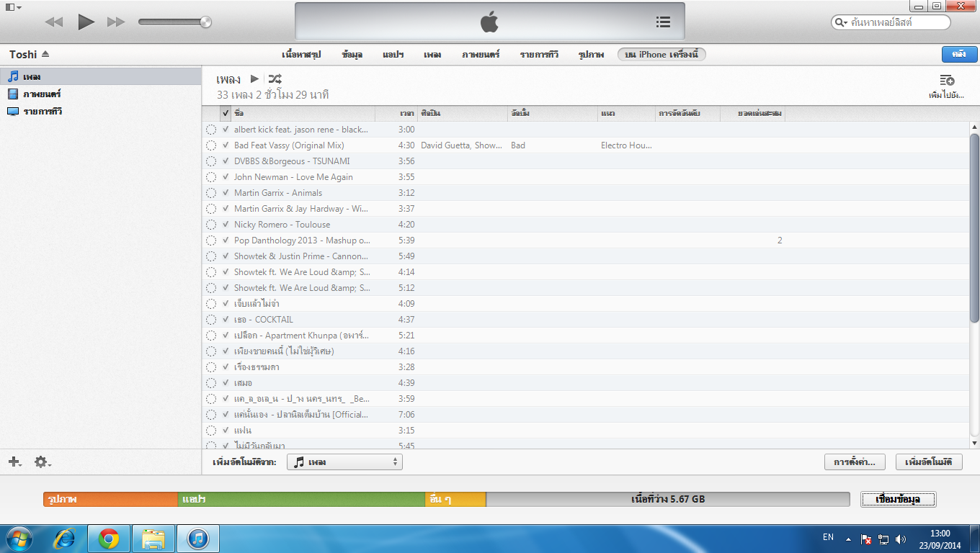The image size is (980, 553).
Task: Play the song list using the header play arrow
Action: click(x=254, y=79)
